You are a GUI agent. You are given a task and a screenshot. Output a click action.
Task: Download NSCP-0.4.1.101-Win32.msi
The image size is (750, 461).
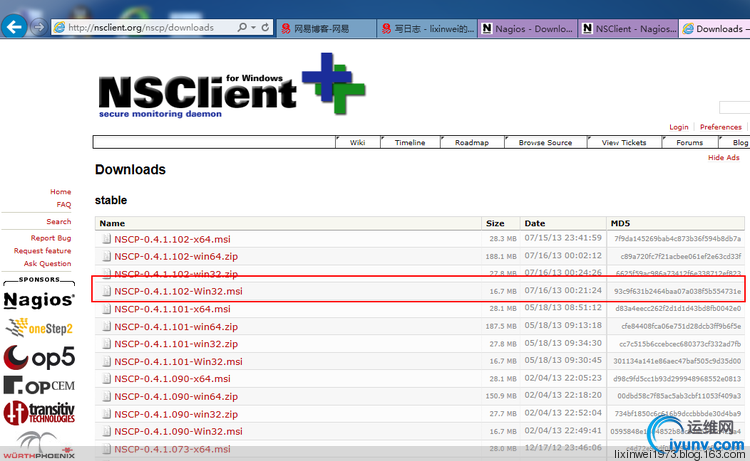coord(178,362)
